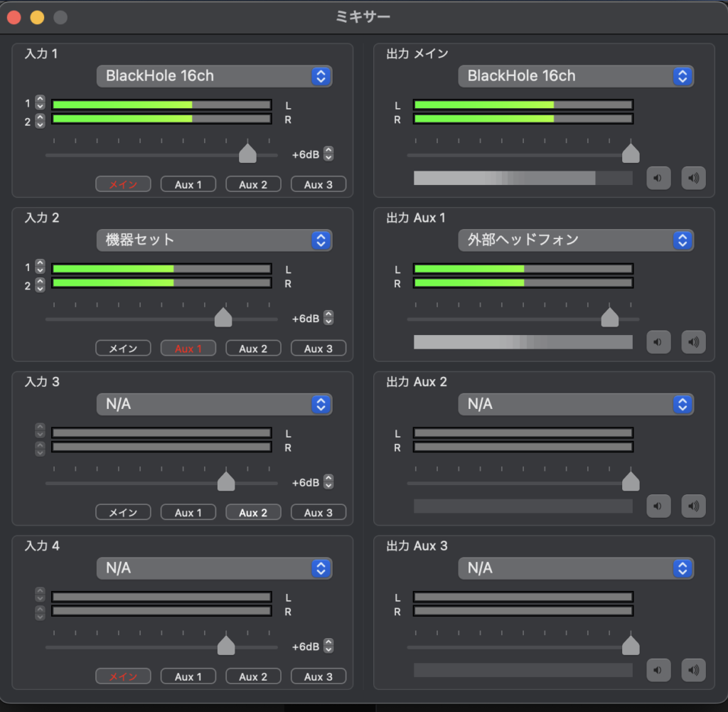This screenshot has height=712, width=728.
Task: Step channel 2 selector in 入力 1
Action: [41, 121]
